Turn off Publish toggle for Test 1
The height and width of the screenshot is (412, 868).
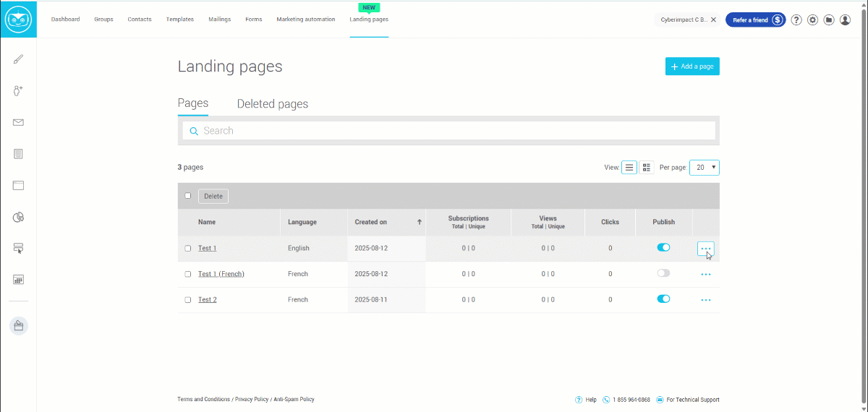[x=663, y=248]
